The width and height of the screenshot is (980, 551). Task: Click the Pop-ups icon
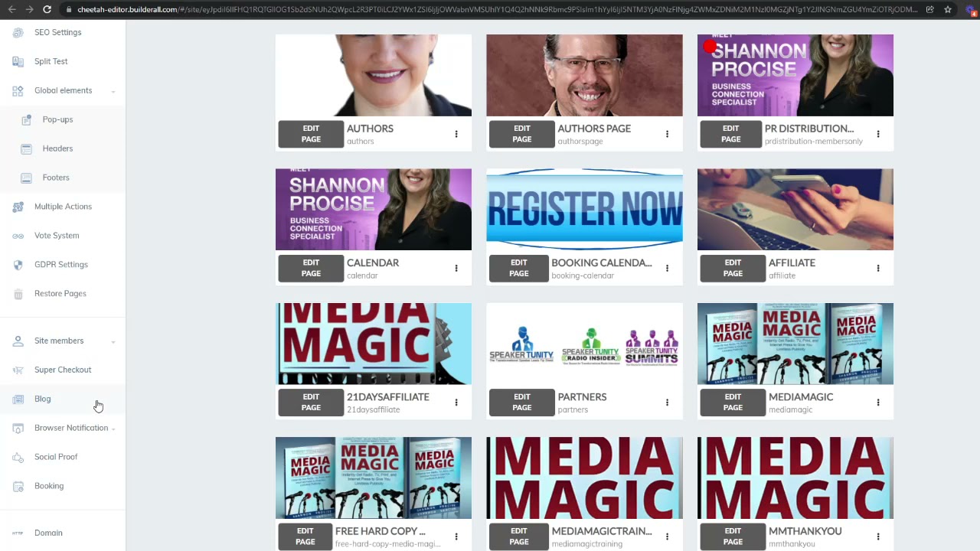point(26,119)
